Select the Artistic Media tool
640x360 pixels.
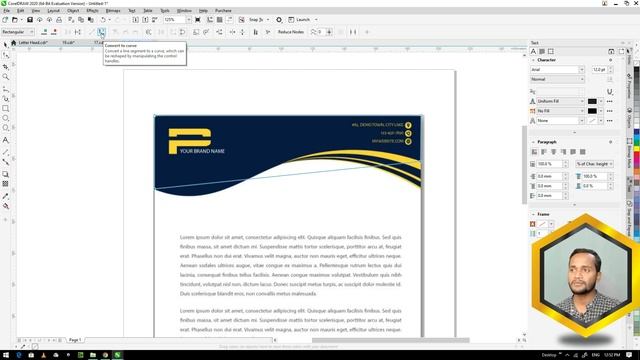5,98
